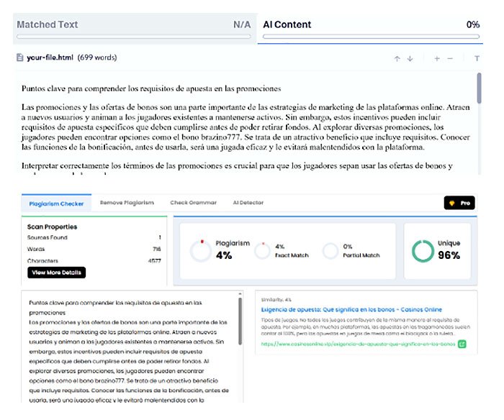Screen dimensions: 504x420
Task: Click the down arrow to go to next match
Action: tap(410, 58)
